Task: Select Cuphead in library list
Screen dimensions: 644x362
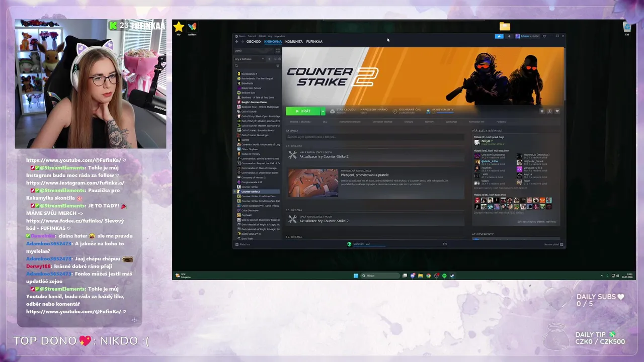Action: 246,215
